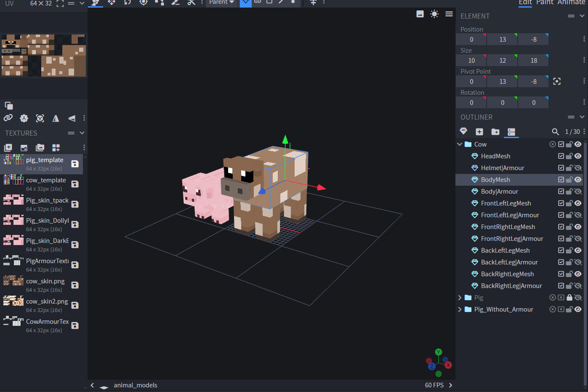Switch to the Paint mode tab
Screen dimensions: 588x392
(x=545, y=3)
